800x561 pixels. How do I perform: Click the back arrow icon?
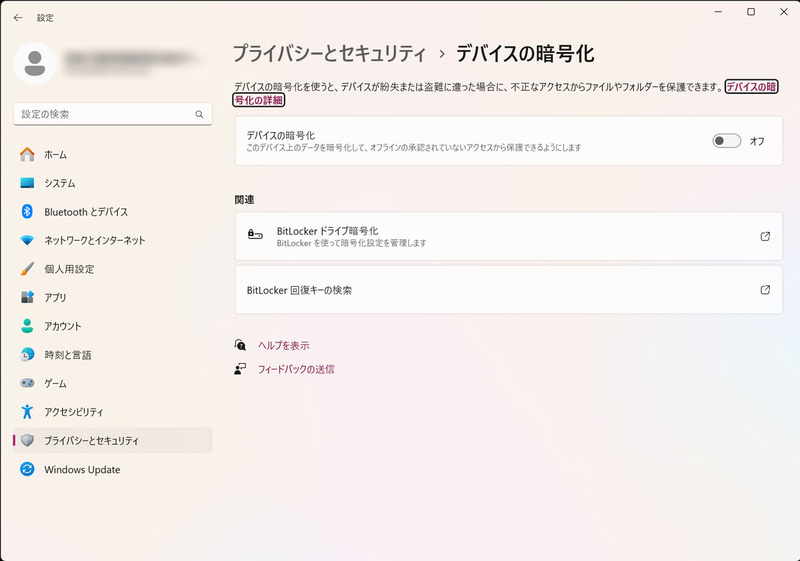18,17
